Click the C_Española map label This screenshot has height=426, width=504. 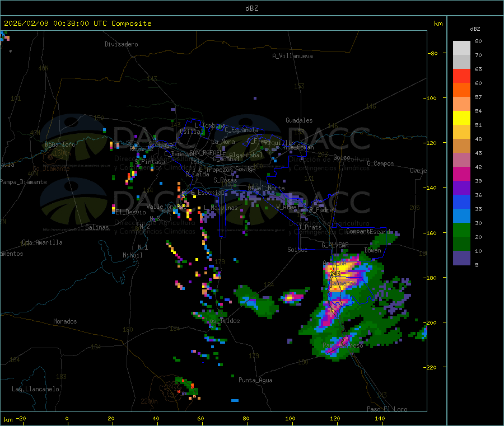241,130
